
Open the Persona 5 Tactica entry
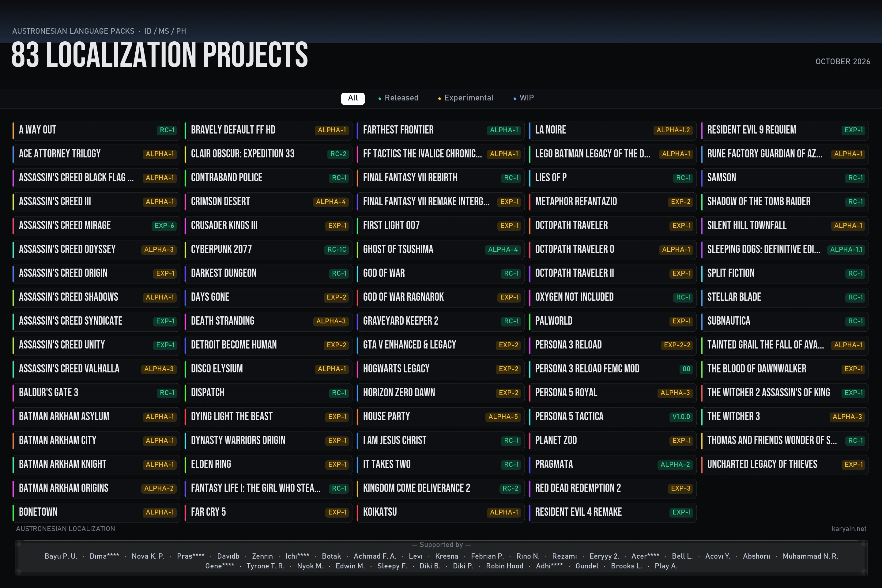tap(613, 417)
